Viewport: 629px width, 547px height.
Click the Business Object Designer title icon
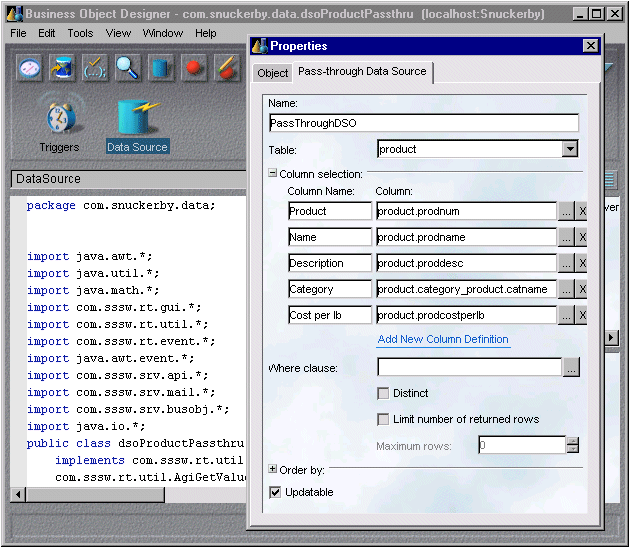(15, 14)
